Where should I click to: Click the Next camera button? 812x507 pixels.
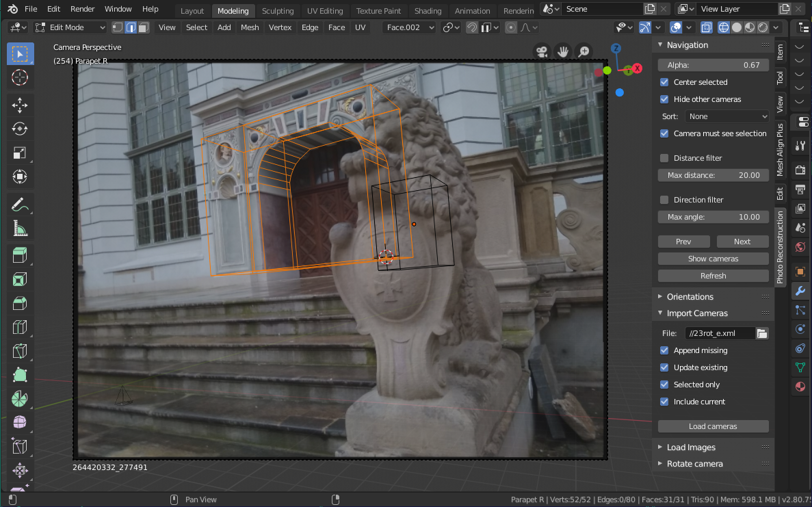(742, 242)
